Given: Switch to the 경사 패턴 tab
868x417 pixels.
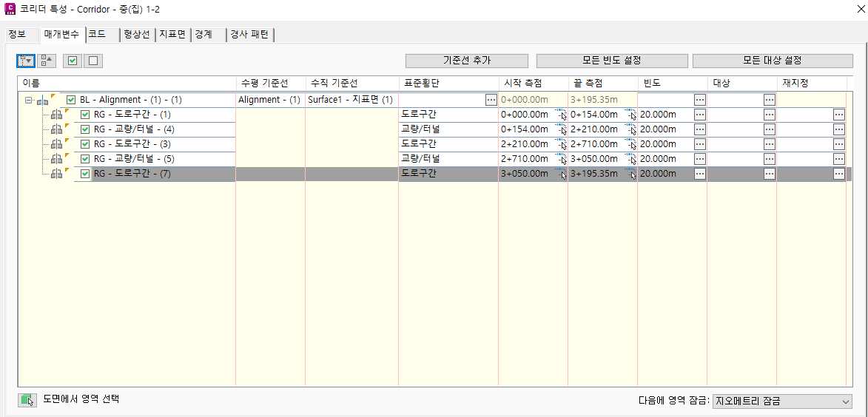Looking at the screenshot, I should coord(249,34).
